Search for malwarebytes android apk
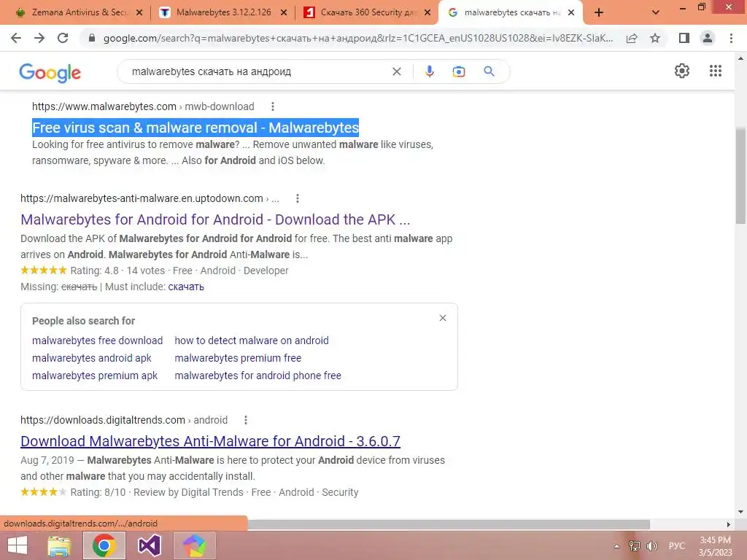This screenshot has height=560, width=747. [x=91, y=358]
